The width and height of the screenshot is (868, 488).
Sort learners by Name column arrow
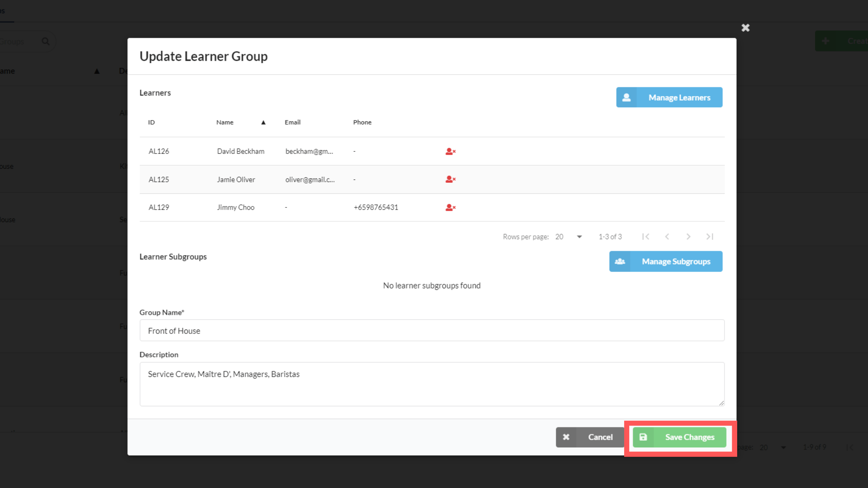(263, 123)
